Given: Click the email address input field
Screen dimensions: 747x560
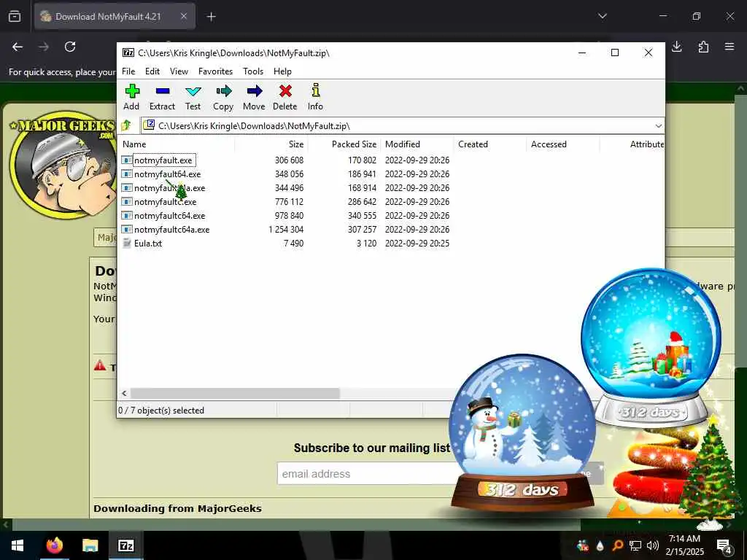Looking at the screenshot, I should coord(367,474).
